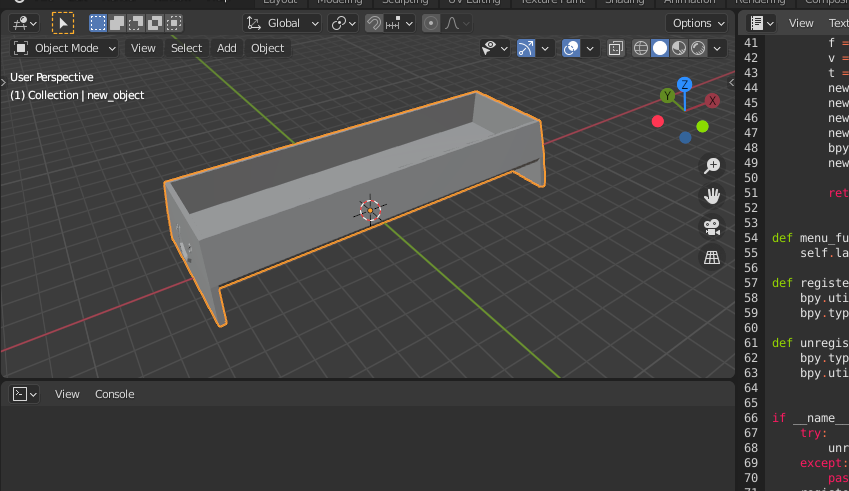Toggle X-ray mode
849x491 pixels.
616,48
